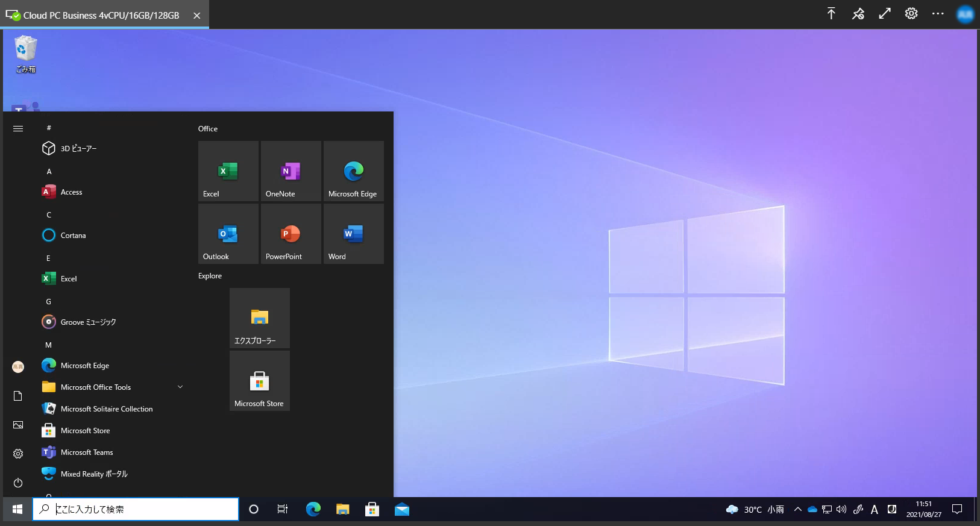Expand the Start menu hamburger button
The height and width of the screenshot is (526, 980).
click(18, 128)
